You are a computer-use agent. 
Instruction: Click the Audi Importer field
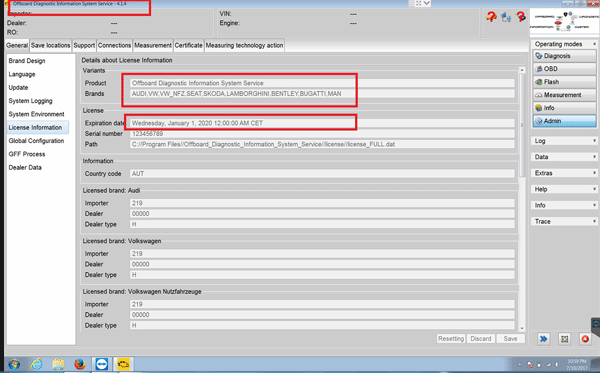coord(322,203)
